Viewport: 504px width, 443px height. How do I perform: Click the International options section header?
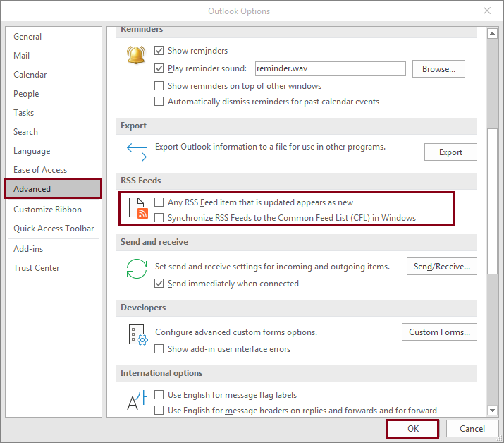pos(161,373)
